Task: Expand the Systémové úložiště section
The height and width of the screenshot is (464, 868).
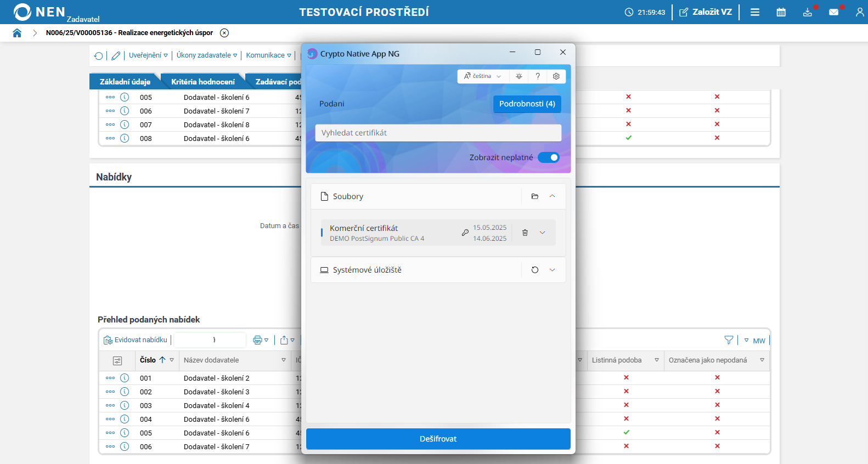Action: (553, 270)
